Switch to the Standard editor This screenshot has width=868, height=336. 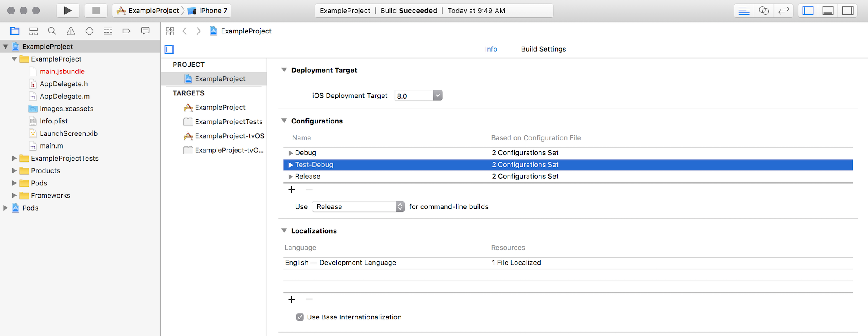tap(744, 11)
